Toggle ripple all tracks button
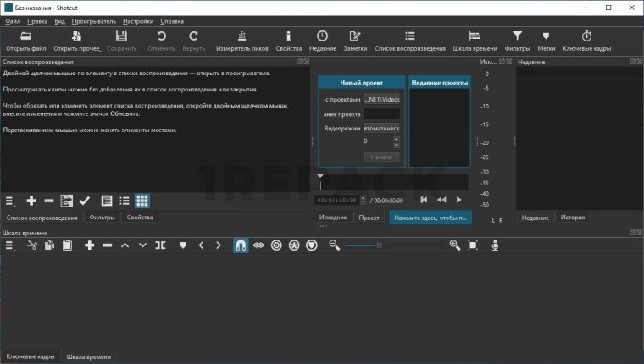644x364 pixels. (x=293, y=245)
